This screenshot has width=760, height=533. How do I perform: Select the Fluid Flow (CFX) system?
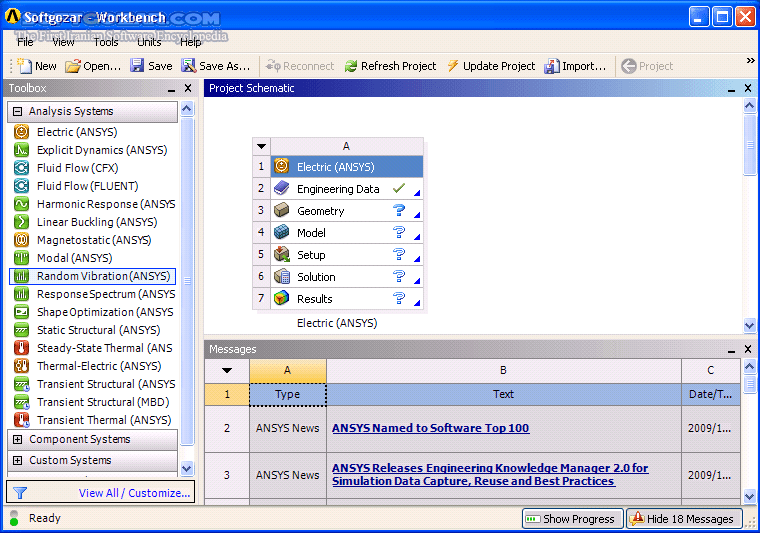77,168
